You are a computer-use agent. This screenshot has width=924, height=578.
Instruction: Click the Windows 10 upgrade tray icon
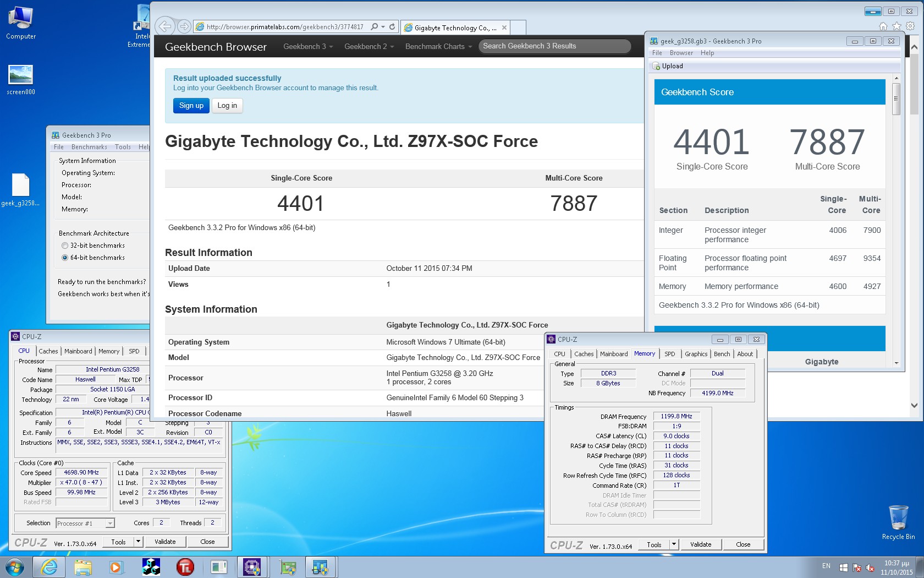coord(844,567)
